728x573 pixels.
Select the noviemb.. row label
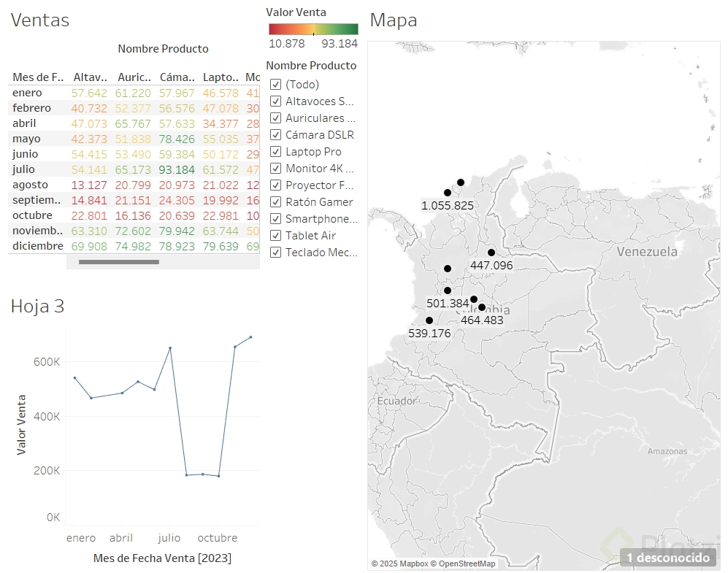tap(38, 231)
